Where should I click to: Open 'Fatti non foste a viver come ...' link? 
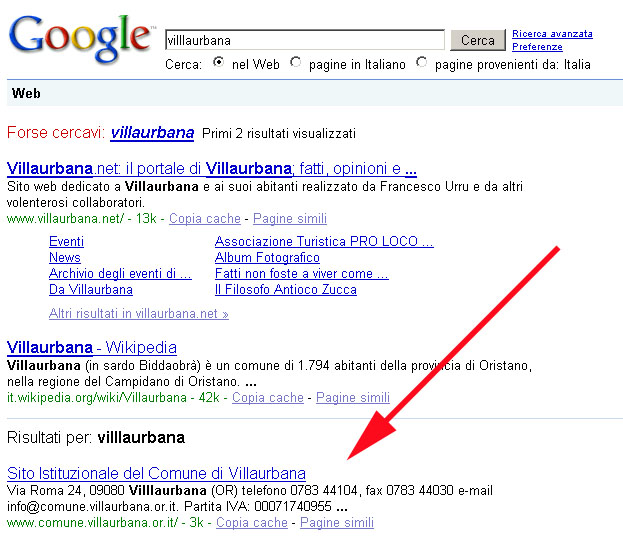[x=302, y=273]
